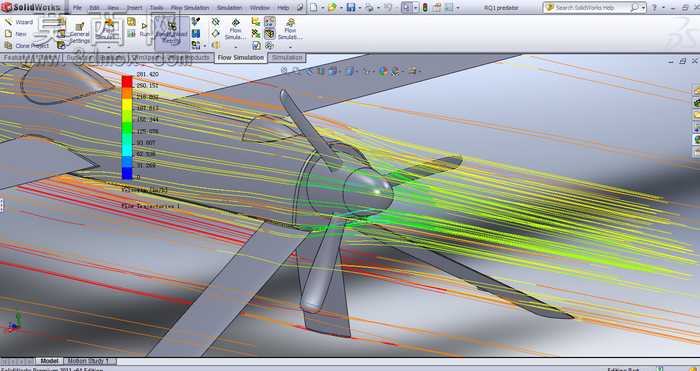The width and height of the screenshot is (700, 371).
Task: Toggle the Section View icon
Action: (321, 71)
